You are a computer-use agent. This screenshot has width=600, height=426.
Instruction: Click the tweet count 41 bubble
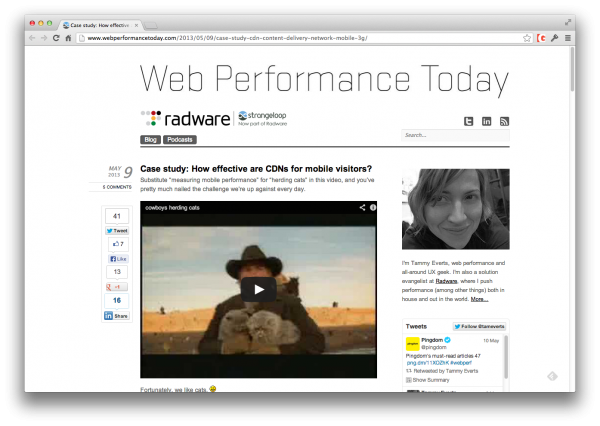[117, 216]
